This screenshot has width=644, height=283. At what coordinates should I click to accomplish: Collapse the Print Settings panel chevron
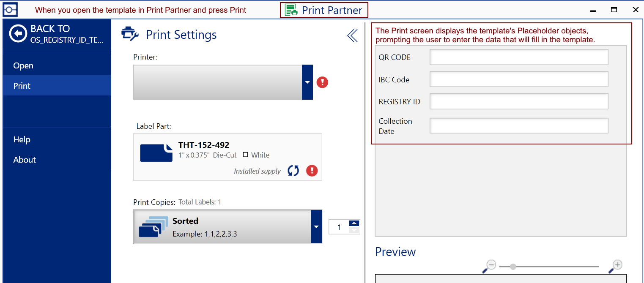coord(352,36)
